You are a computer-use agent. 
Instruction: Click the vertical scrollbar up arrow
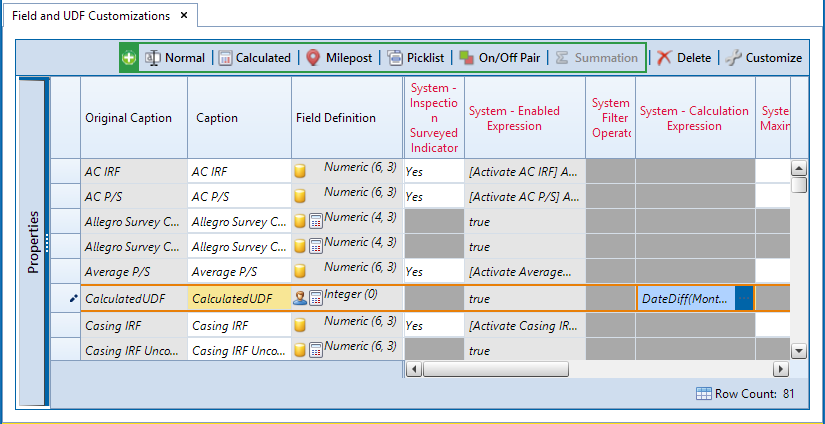click(x=799, y=169)
